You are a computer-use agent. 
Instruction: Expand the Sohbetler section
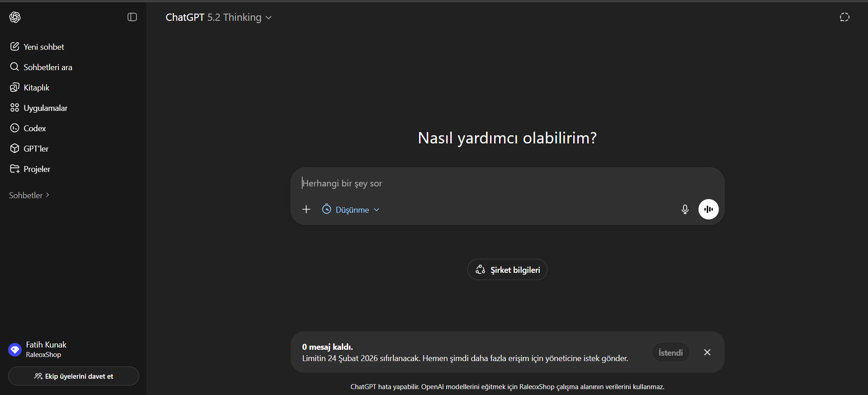coord(29,195)
